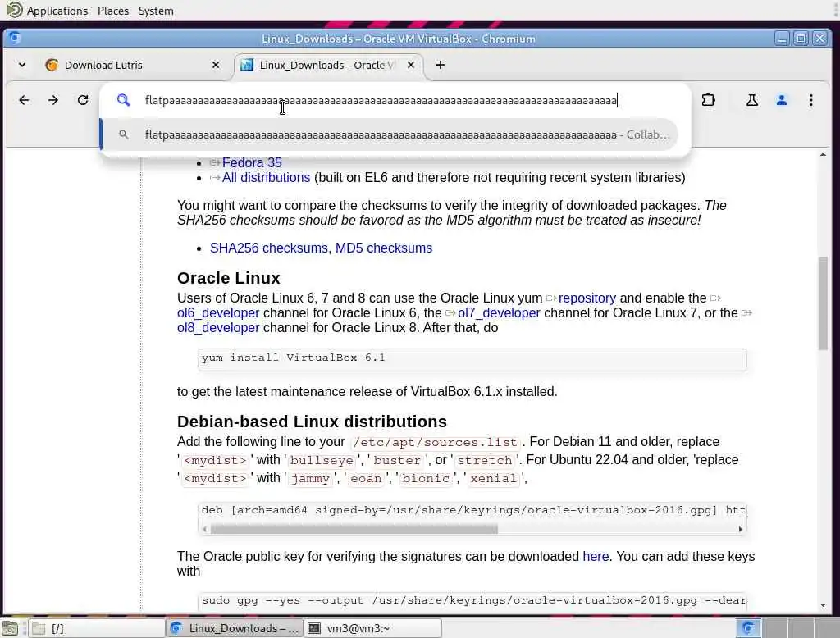This screenshot has width=840, height=638.
Task: Click the 'here' public key link
Action: point(596,557)
